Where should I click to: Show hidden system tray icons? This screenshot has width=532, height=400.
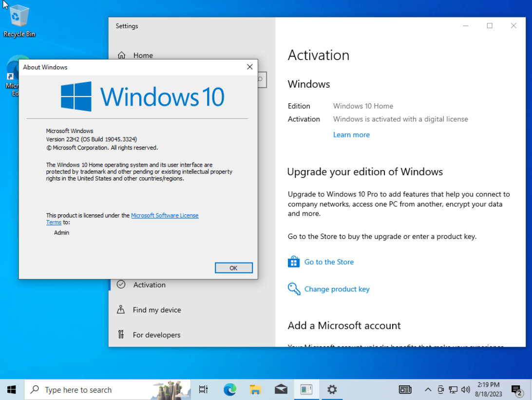point(428,389)
